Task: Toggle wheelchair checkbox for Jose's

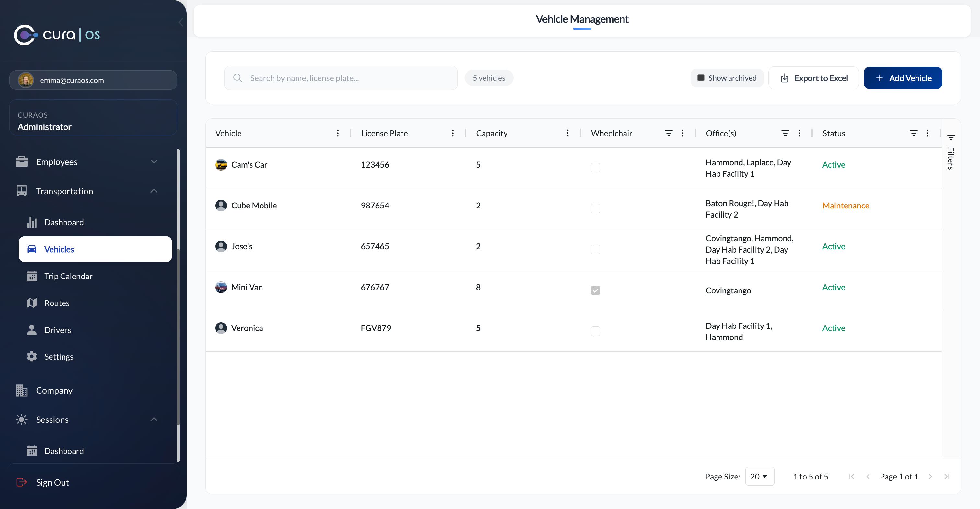Action: pos(595,249)
